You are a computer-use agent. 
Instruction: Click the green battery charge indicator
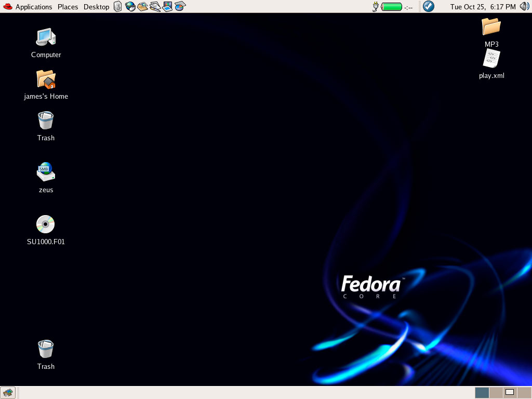(x=392, y=7)
